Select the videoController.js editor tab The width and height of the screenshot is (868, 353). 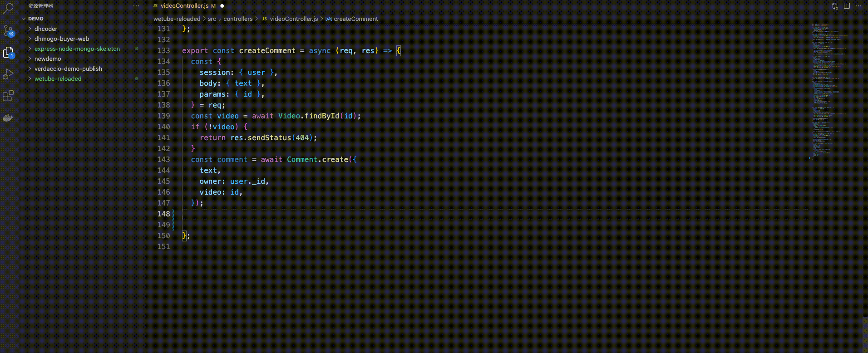(184, 6)
